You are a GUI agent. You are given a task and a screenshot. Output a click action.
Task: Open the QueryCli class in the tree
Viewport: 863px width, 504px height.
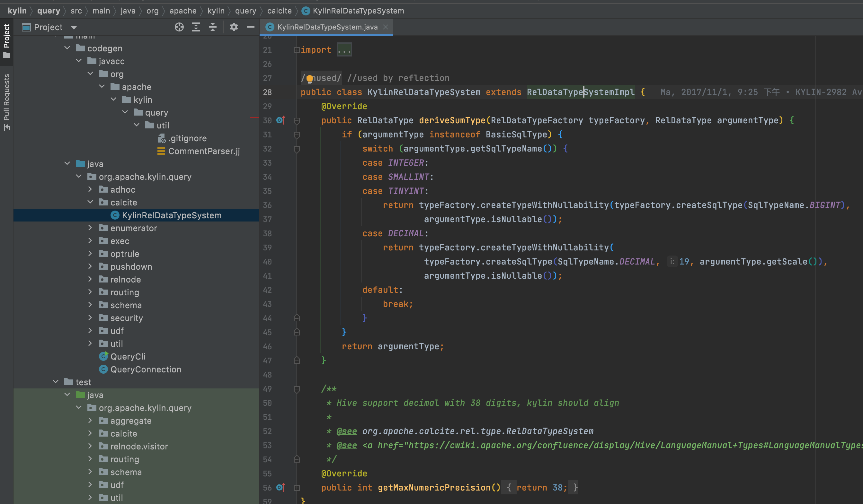(128, 357)
